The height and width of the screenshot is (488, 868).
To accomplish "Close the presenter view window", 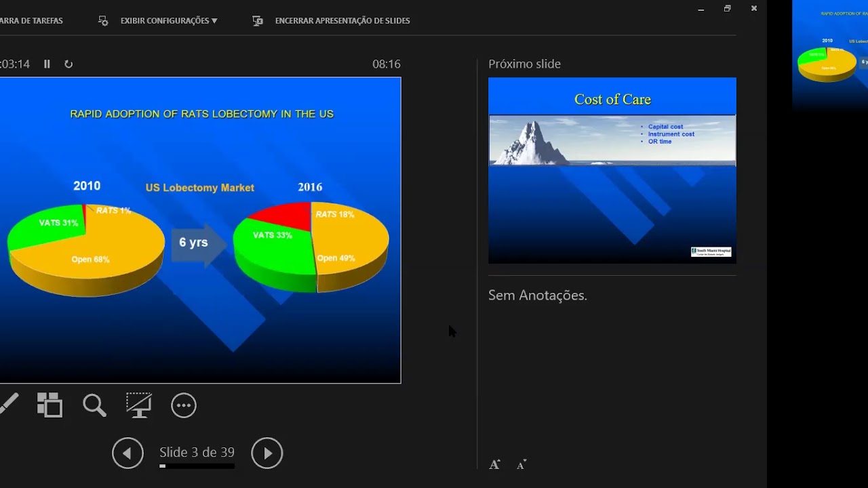I will click(753, 9).
